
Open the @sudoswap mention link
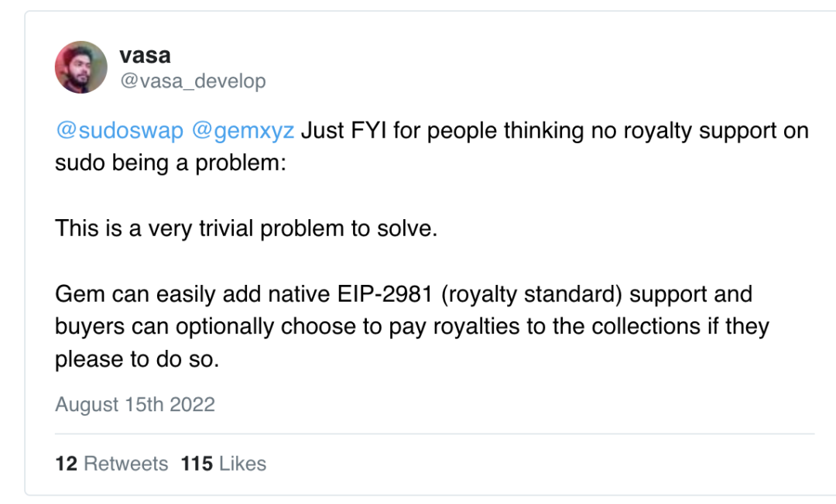tap(119, 131)
